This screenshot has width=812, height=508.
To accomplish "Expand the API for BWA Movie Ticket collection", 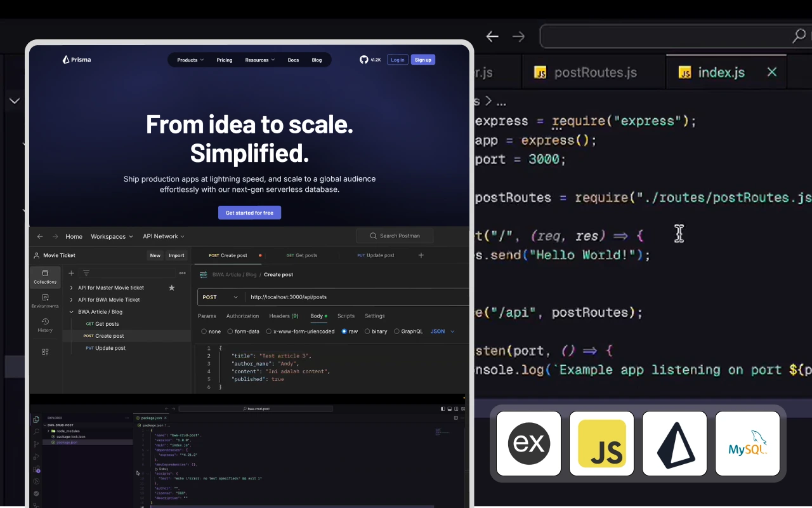I will 71,300.
